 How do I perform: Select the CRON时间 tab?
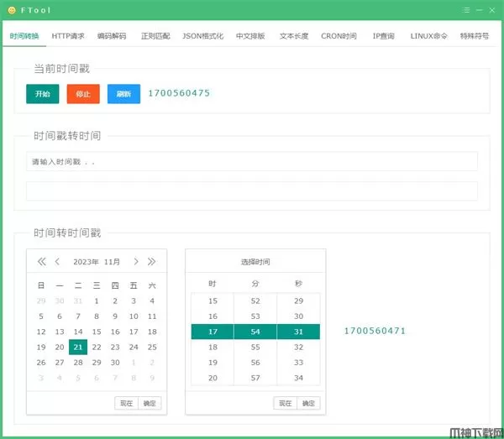coord(340,36)
